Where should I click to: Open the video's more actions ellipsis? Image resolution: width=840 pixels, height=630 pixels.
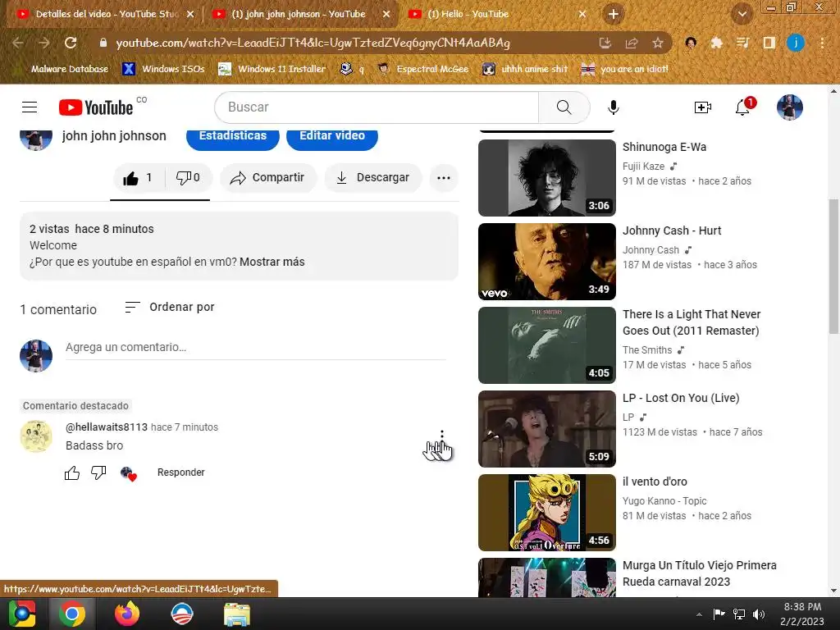click(x=444, y=178)
